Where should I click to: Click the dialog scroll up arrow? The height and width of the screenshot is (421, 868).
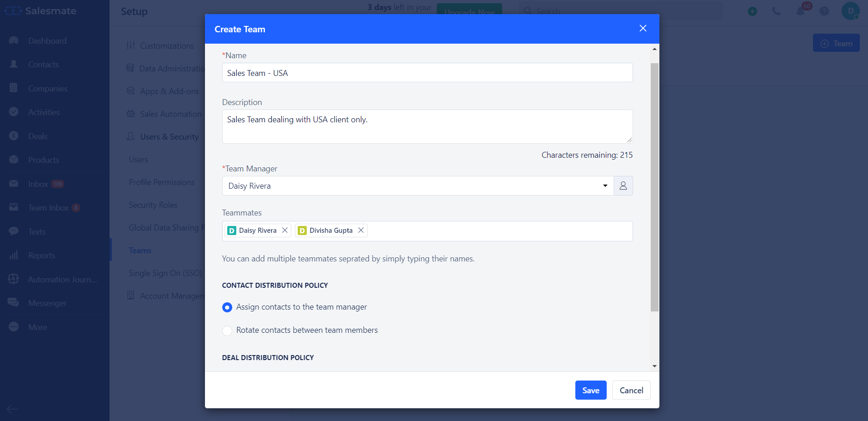(x=654, y=49)
